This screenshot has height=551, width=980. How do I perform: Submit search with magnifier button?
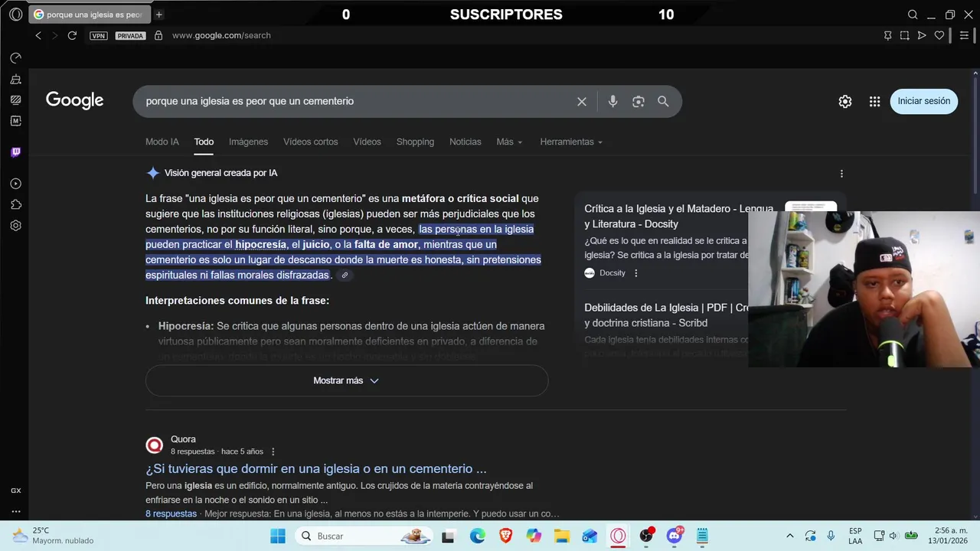(663, 101)
